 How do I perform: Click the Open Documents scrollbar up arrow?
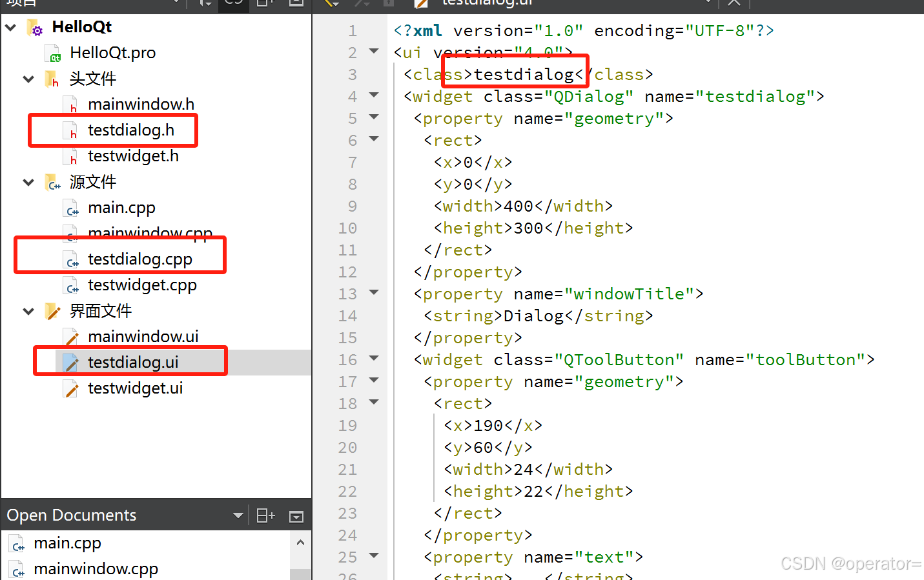point(300,543)
